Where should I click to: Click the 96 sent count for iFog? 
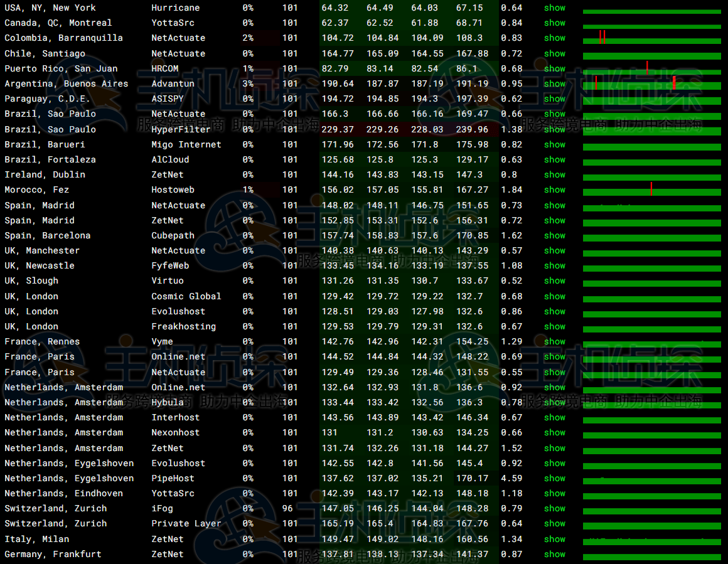pos(287,508)
